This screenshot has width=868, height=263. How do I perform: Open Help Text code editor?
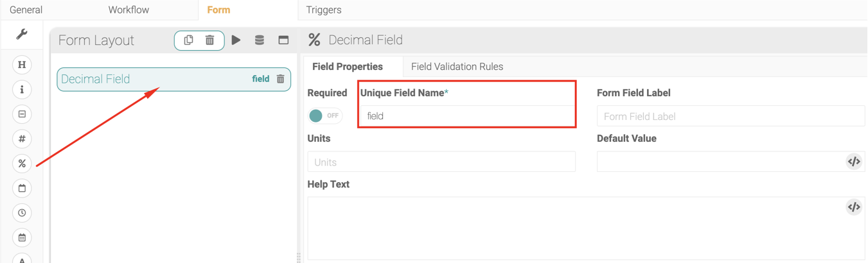(853, 207)
